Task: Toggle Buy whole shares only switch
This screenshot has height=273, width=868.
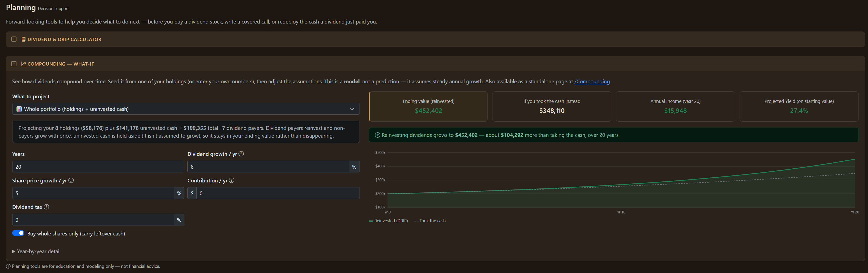Action: point(18,233)
